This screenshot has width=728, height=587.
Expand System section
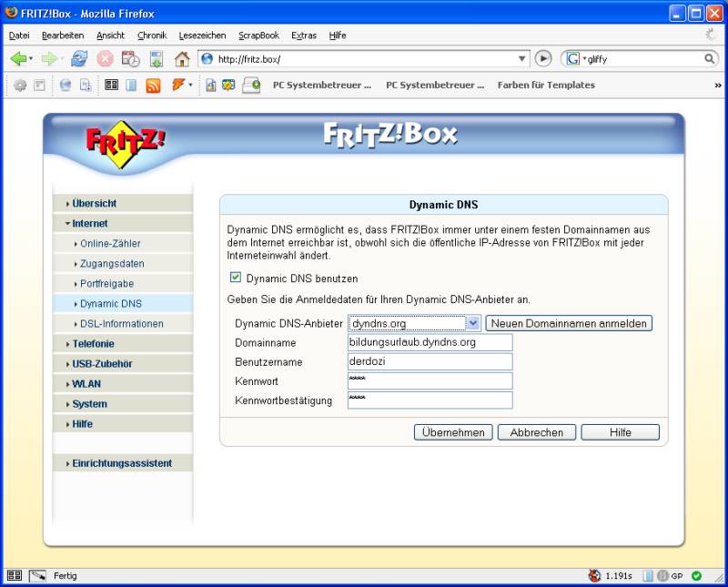123,403
